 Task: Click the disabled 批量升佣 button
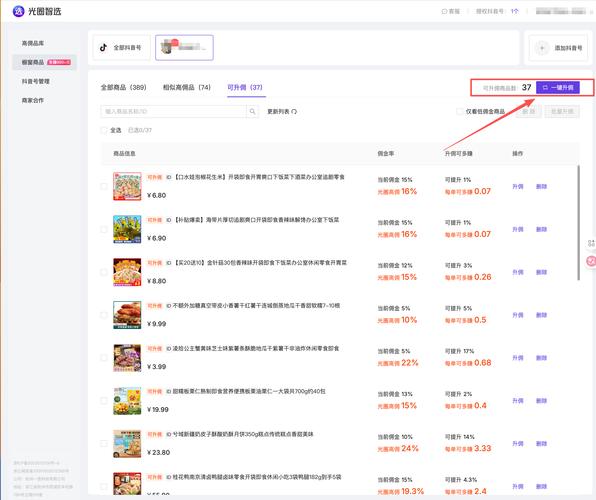562,111
